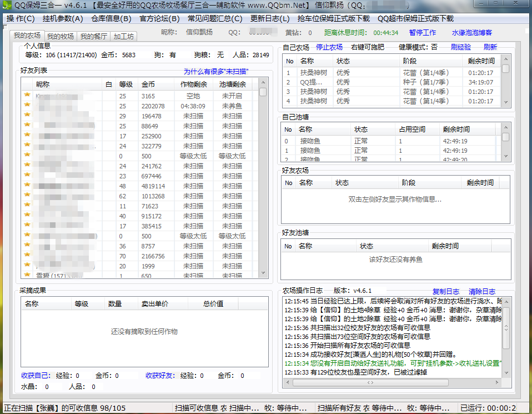Switch to the 我的牧场 tab
This screenshot has height=414, width=532.
[x=61, y=36]
